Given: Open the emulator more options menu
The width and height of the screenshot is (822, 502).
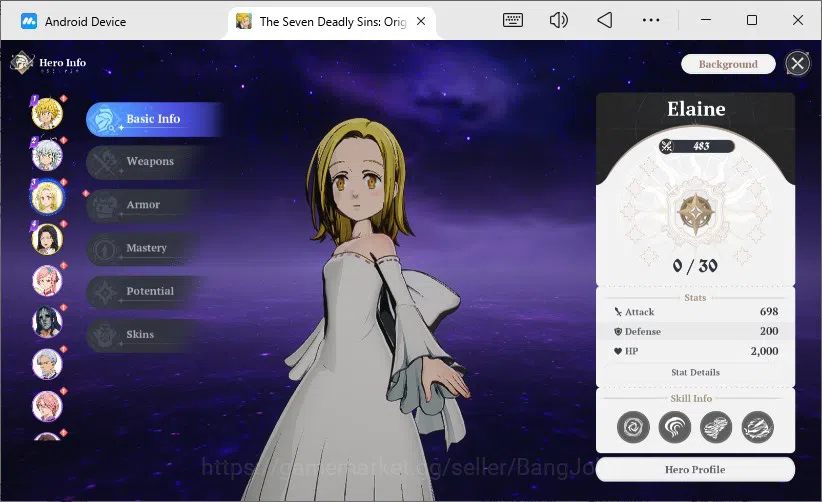Looking at the screenshot, I should (x=651, y=20).
